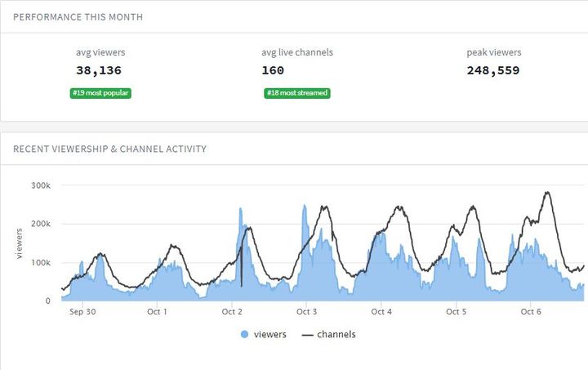Viewport: 588px width, 370px height.
Task: Select the avg live channels value 160
Action: (x=273, y=70)
